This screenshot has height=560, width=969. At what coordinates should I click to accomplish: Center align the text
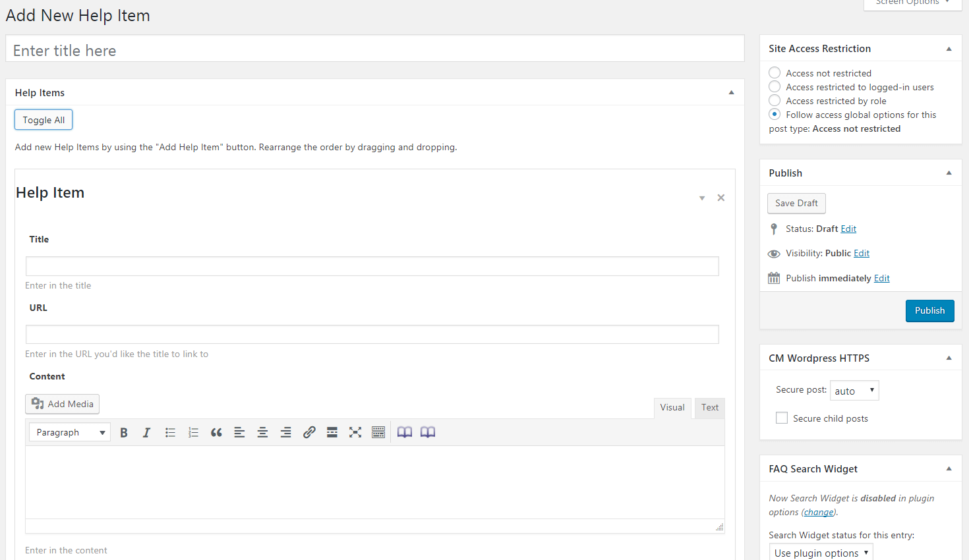point(262,433)
